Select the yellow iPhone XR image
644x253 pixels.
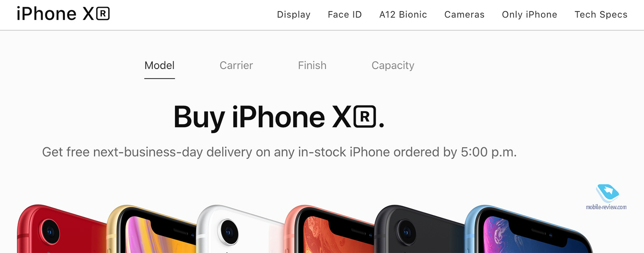tap(151, 229)
